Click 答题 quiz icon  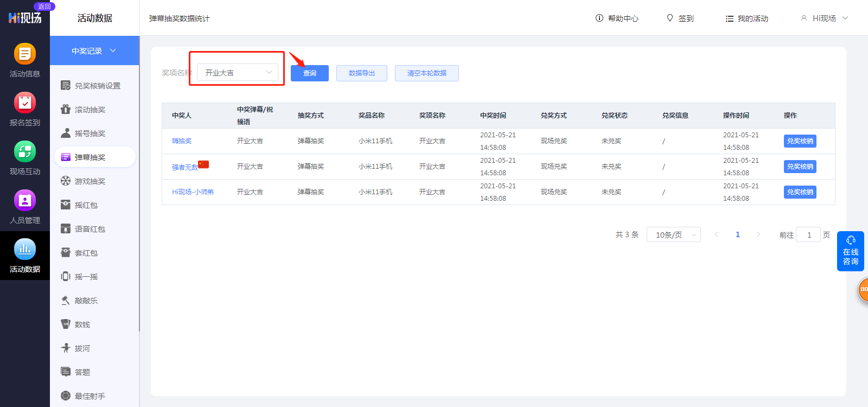pyautogui.click(x=66, y=372)
